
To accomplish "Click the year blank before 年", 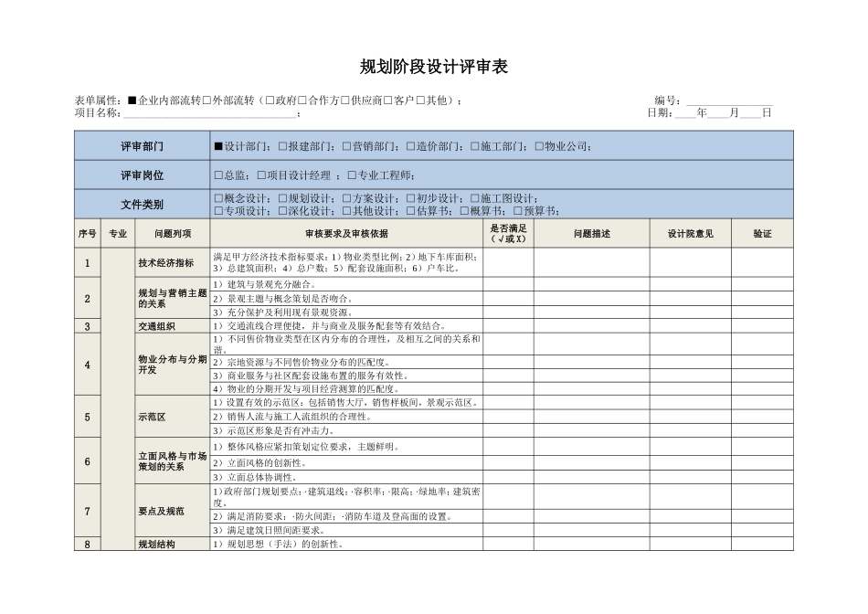I will [685, 113].
